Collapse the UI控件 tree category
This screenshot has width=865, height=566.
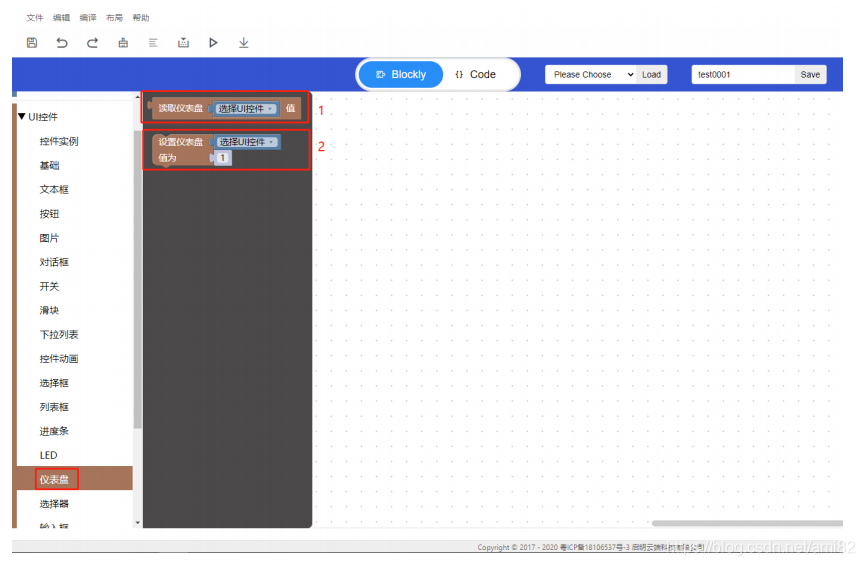coord(22,116)
